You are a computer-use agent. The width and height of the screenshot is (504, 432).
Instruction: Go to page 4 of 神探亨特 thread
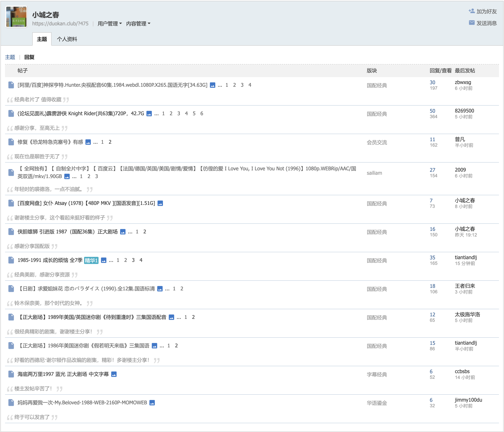(249, 85)
